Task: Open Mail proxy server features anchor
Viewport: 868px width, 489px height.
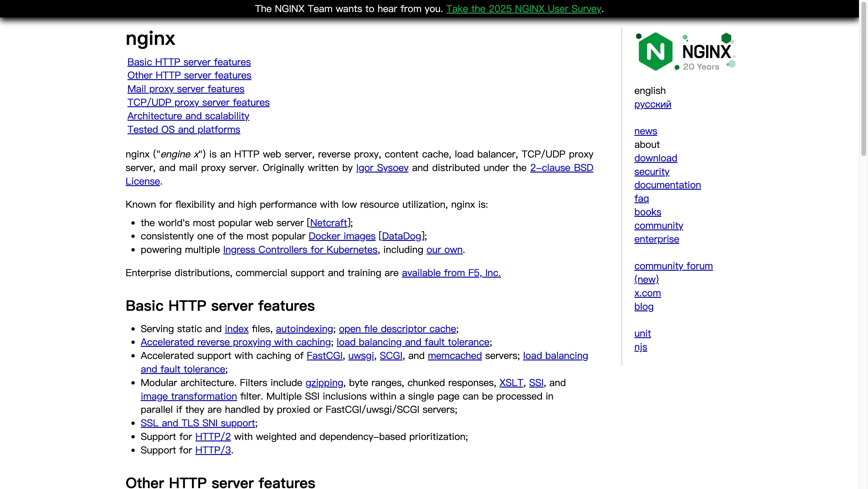Action: 186,89
